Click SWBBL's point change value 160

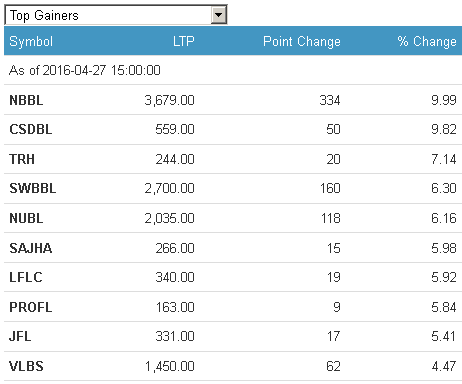pyautogui.click(x=330, y=188)
